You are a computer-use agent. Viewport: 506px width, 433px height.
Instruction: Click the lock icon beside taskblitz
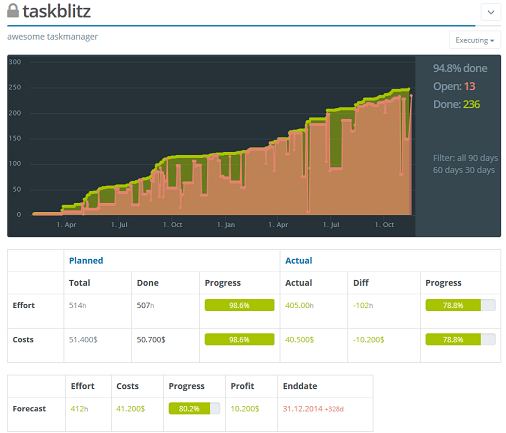pos(13,11)
